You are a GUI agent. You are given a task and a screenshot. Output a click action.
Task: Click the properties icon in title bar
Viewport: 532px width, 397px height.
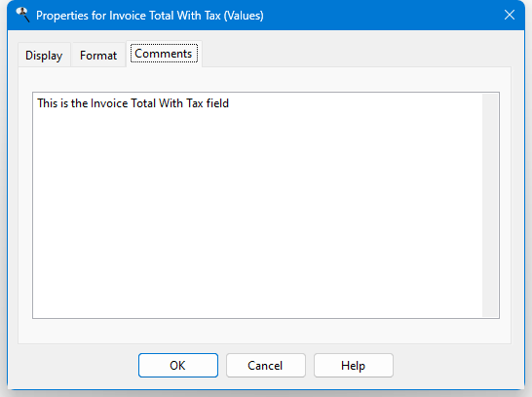coord(22,15)
